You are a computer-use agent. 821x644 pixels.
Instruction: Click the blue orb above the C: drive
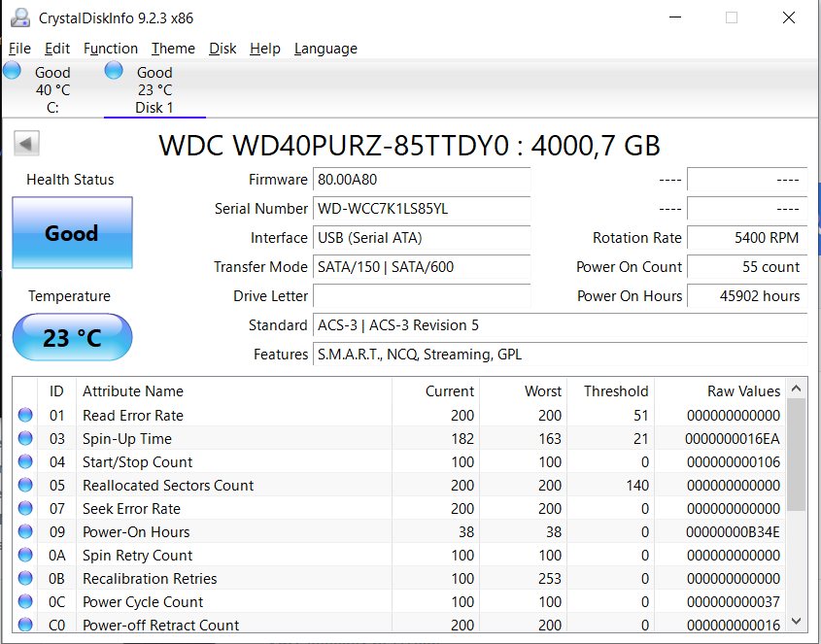(x=13, y=70)
